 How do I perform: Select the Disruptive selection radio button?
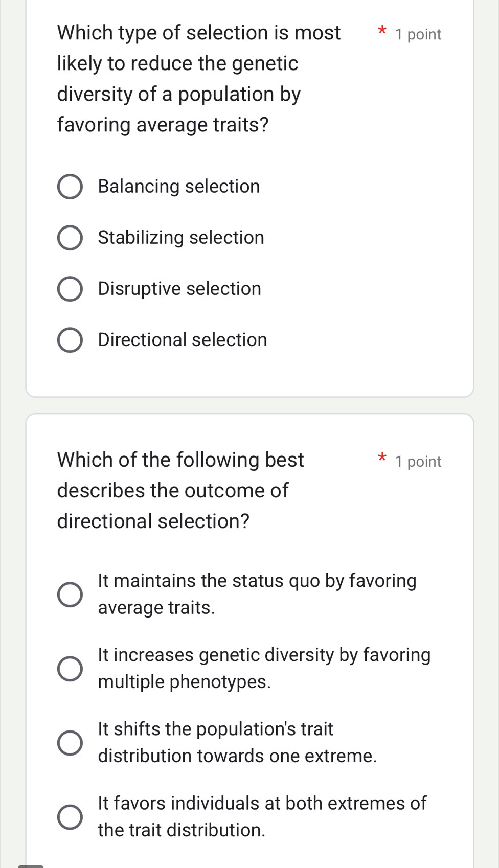click(70, 288)
